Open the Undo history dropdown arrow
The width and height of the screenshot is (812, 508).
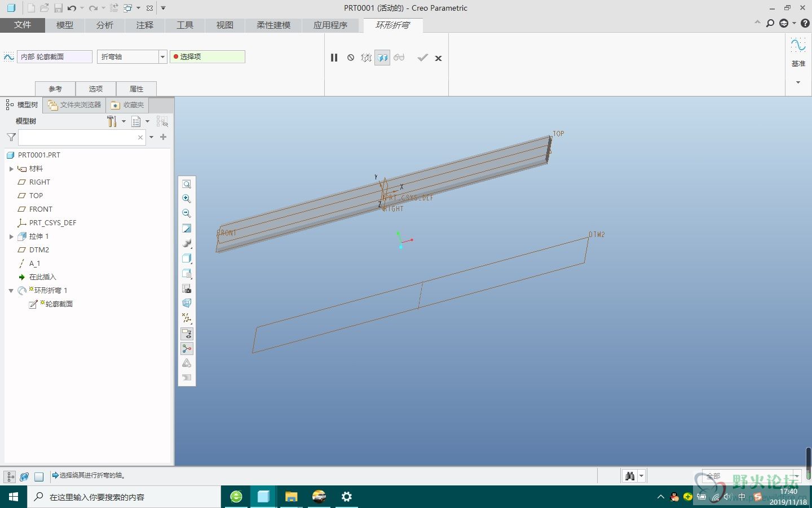coord(82,8)
